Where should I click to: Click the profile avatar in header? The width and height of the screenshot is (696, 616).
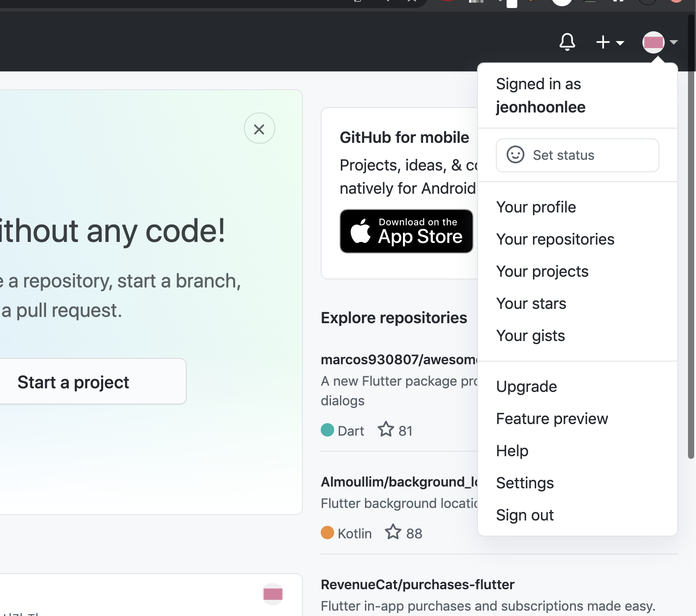(x=653, y=42)
